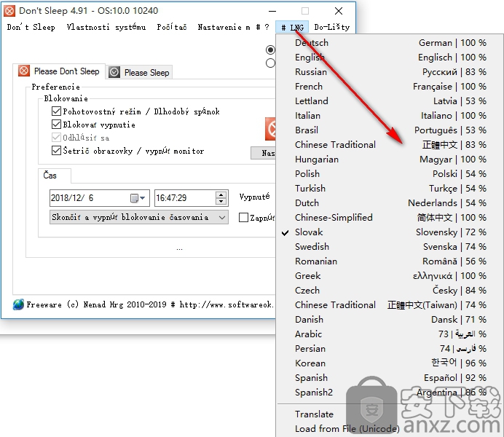Open the Nastavenie m menu
The height and width of the screenshot is (437, 504).
click(x=224, y=27)
